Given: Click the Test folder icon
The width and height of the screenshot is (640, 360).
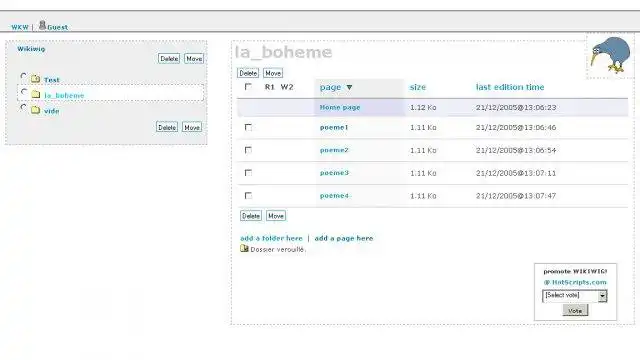Looking at the screenshot, I should coord(36,79).
